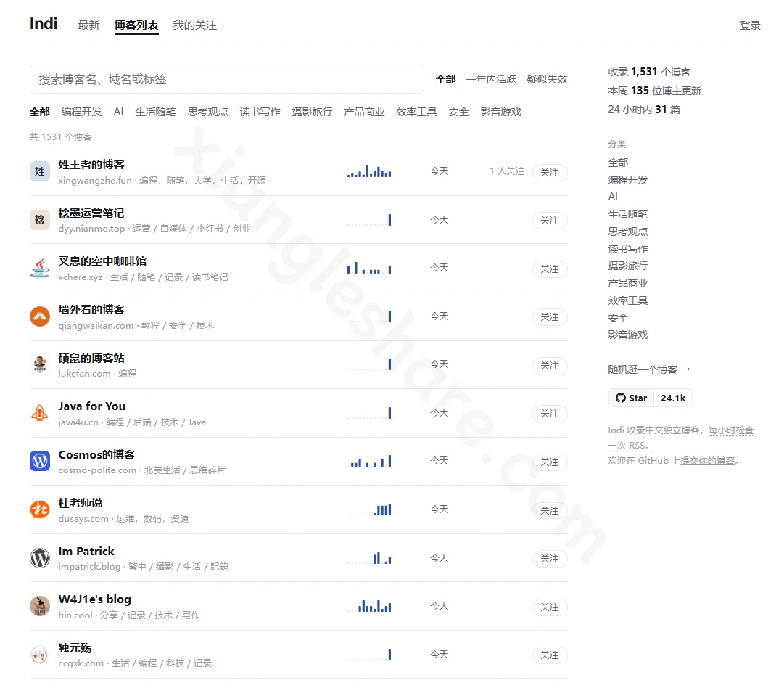Filter by 一年内活跃 blogs
Viewport: 784px width, 688px height.
(491, 79)
